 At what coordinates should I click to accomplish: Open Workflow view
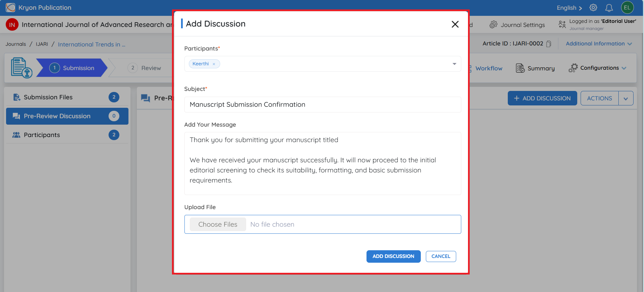point(489,68)
